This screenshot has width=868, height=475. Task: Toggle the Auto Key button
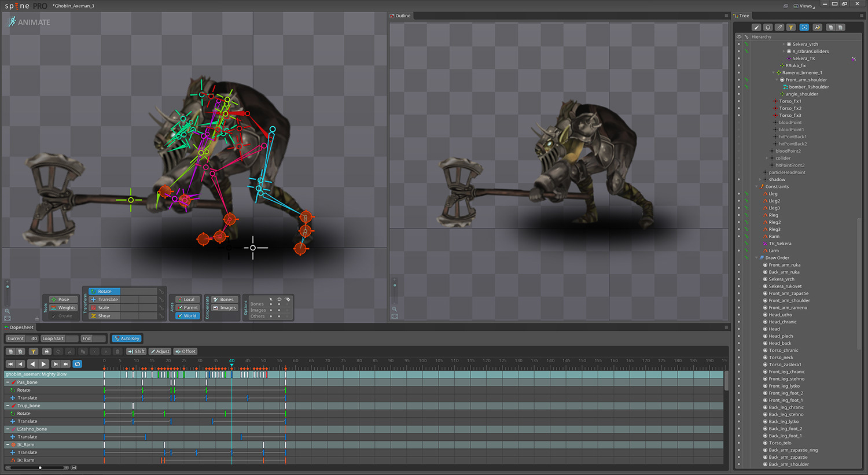[127, 338]
